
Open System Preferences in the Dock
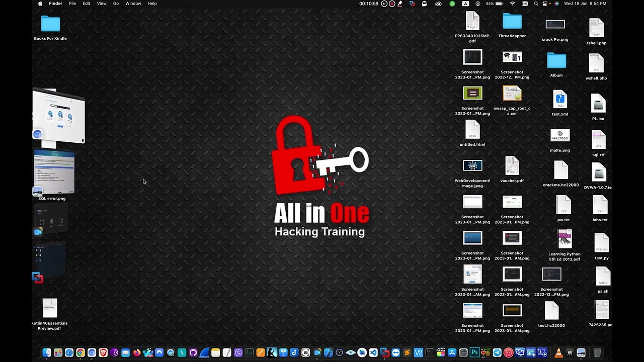(x=463, y=353)
